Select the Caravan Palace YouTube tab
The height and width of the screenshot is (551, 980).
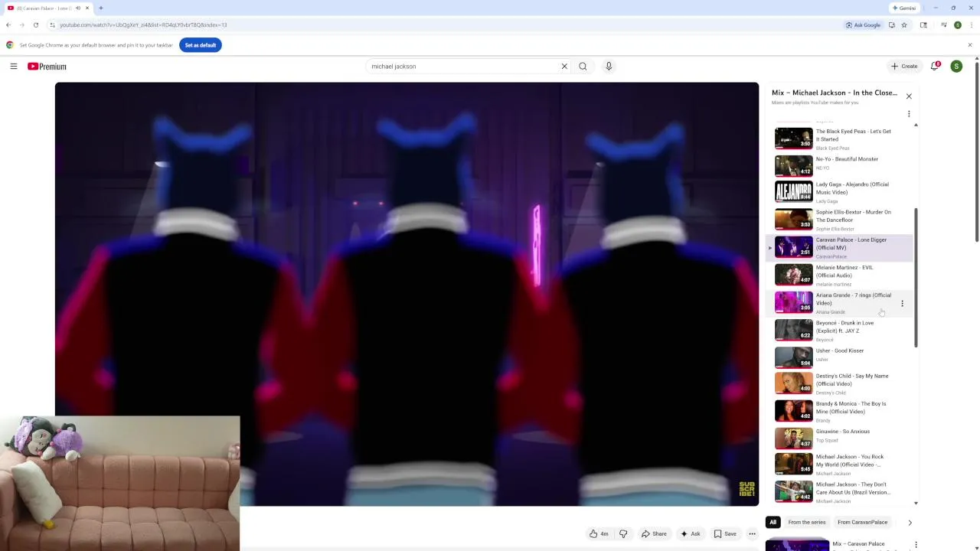(x=48, y=8)
